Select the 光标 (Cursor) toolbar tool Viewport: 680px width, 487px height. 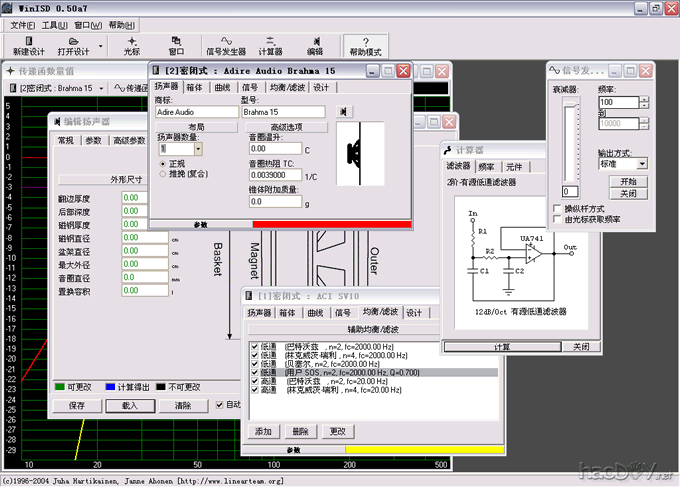(132, 44)
